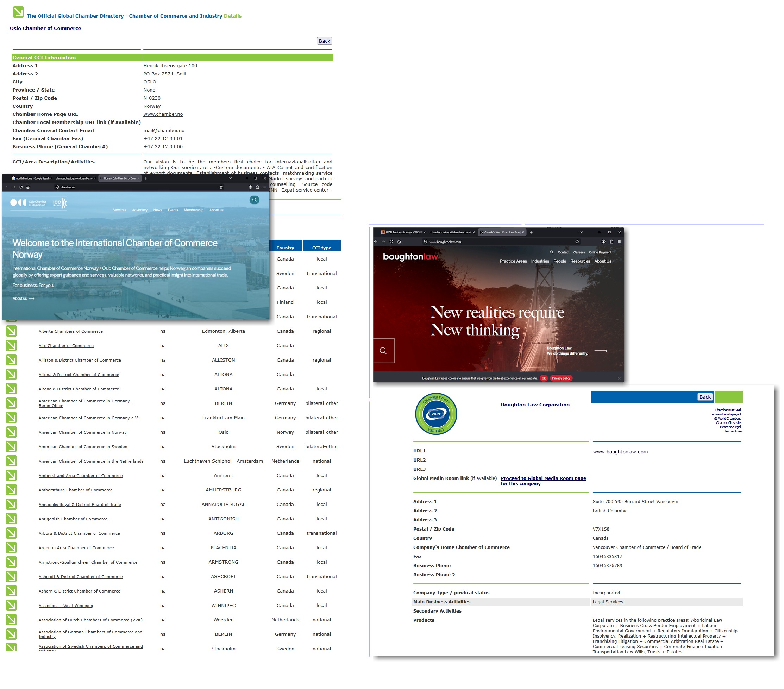
Task: Click green arrow icon beside Alberta Chambers of Commerce
Action: pyautogui.click(x=11, y=331)
